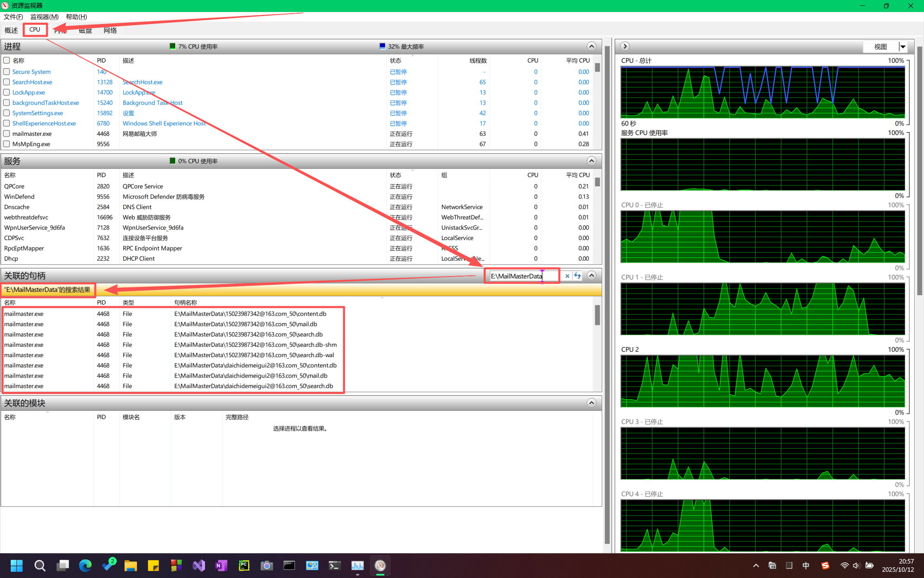Viewport: 924px width, 578px height.
Task: Open the 监视器(M) menu
Action: coord(44,17)
